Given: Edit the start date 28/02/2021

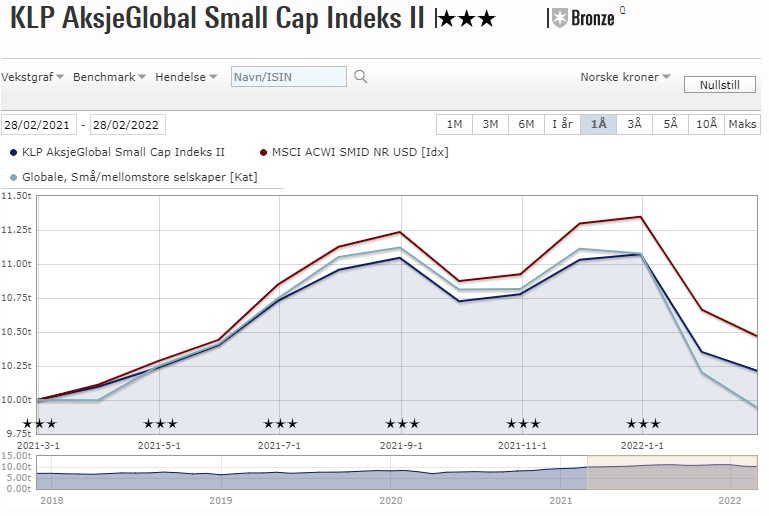Looking at the screenshot, I should pyautogui.click(x=39, y=125).
